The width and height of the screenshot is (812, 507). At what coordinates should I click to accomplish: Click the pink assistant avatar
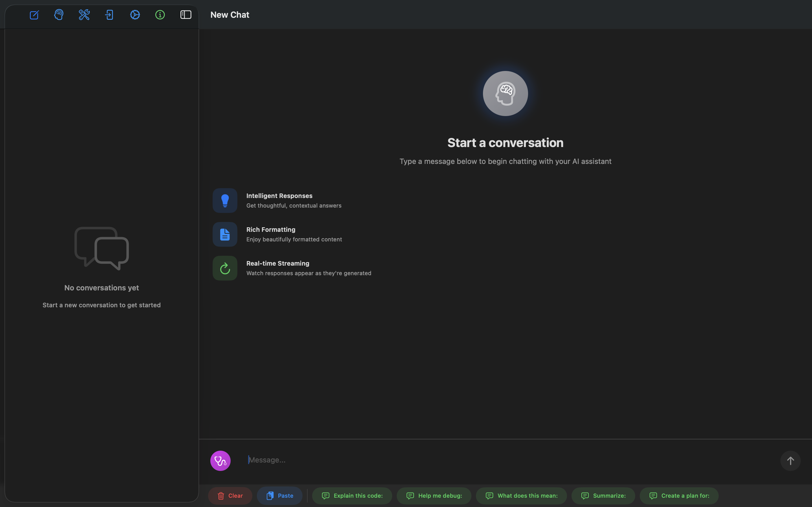point(220,461)
